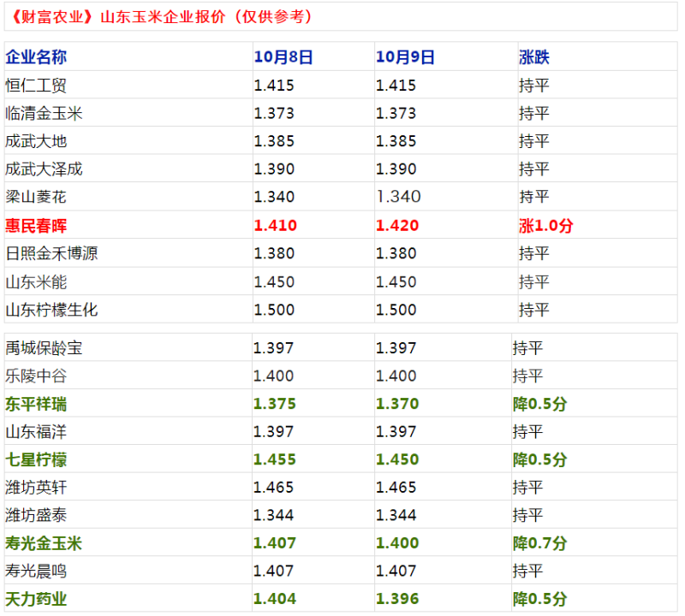Click the green 东平祥瑞 company name
Image resolution: width=685 pixels, height=616 pixels.
[x=36, y=404]
